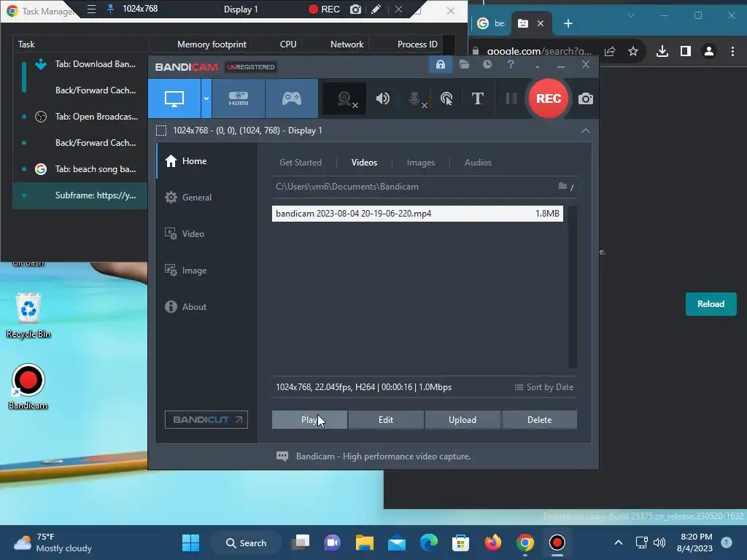Open Chrome side panel icon

(x=686, y=51)
